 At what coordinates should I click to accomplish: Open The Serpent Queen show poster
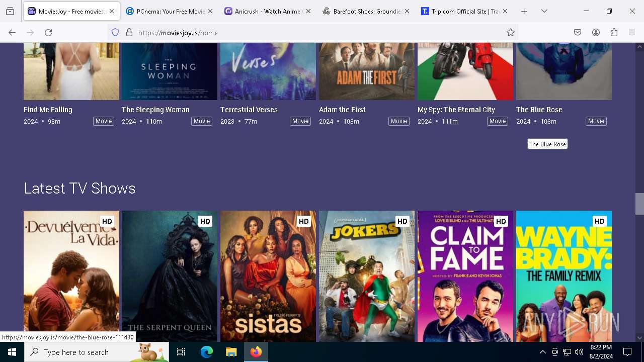point(170,276)
